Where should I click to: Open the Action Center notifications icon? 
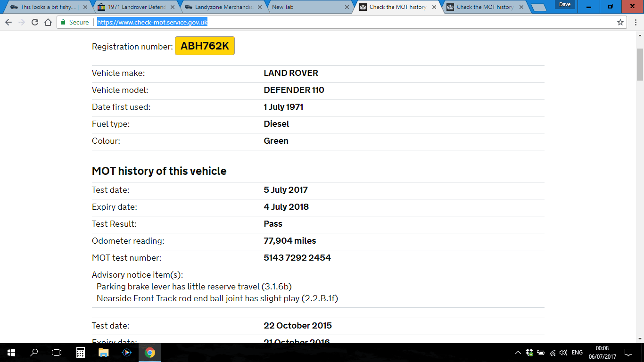pyautogui.click(x=628, y=353)
